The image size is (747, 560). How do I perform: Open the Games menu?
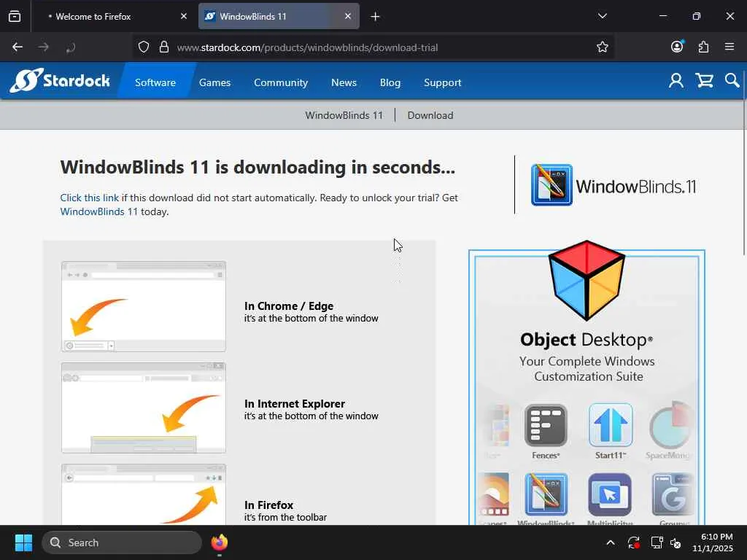(215, 82)
